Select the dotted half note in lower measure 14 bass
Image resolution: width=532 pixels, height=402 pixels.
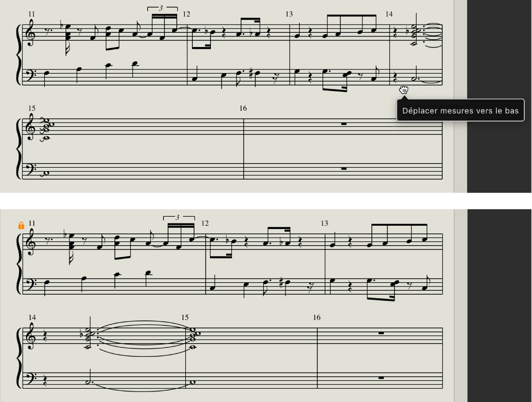click(x=90, y=382)
